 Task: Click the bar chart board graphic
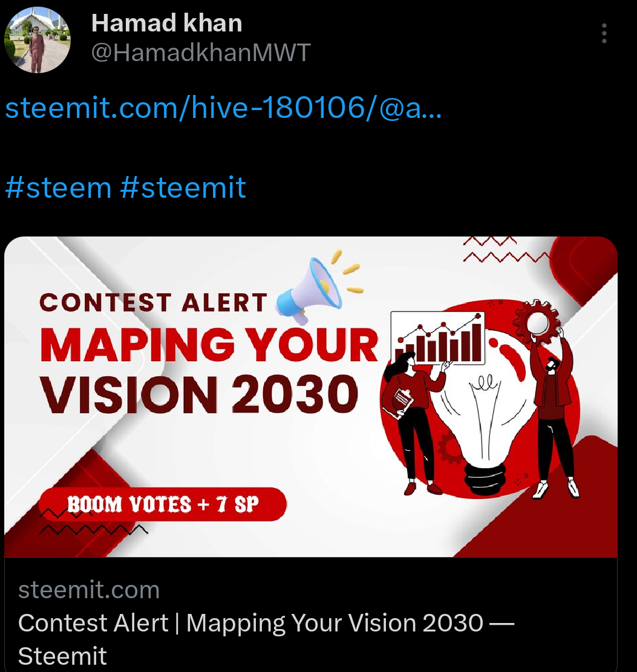[437, 338]
